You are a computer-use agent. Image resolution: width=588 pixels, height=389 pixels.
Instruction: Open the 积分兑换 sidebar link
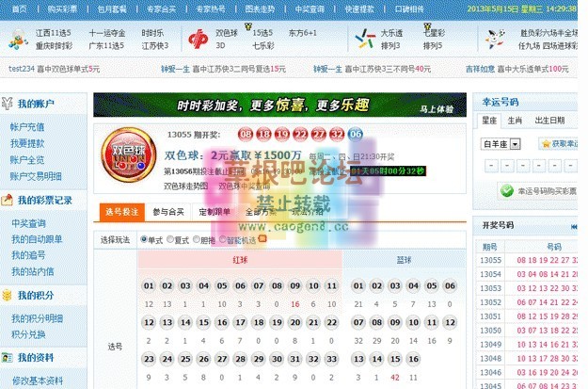[28, 334]
